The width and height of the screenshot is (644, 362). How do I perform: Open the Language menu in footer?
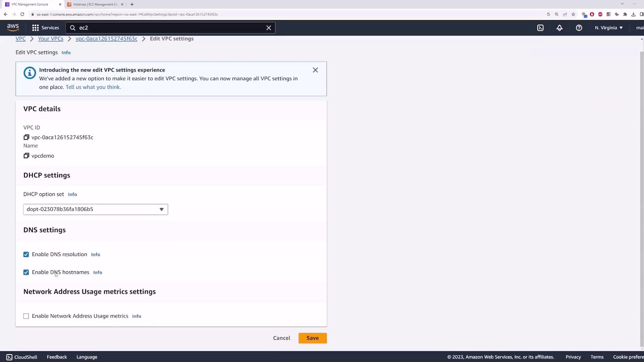coord(87,357)
